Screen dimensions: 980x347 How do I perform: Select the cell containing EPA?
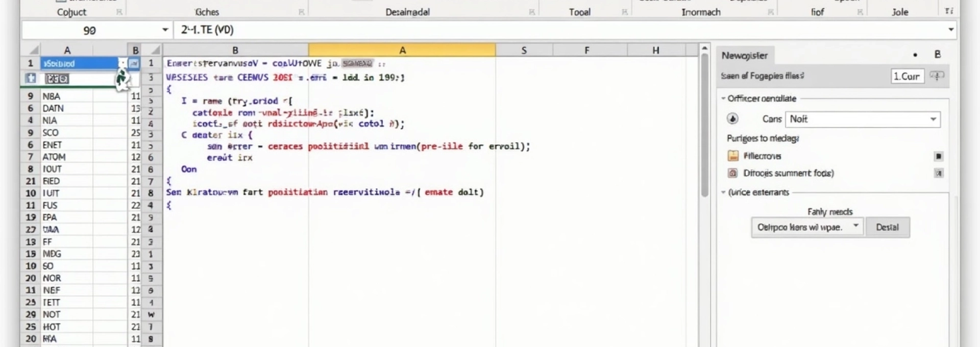67,217
